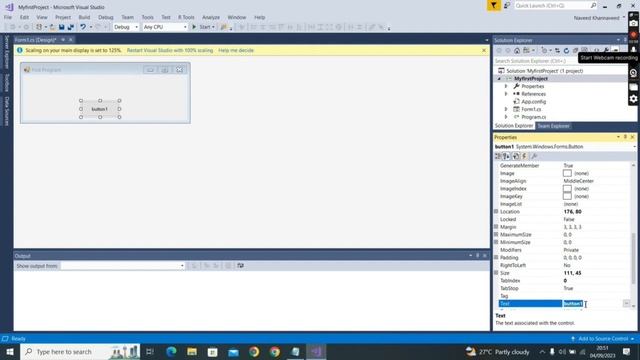Click the Refresh icon in Solution Explorer
The width and height of the screenshot is (640, 360).
pyautogui.click(x=566, y=51)
